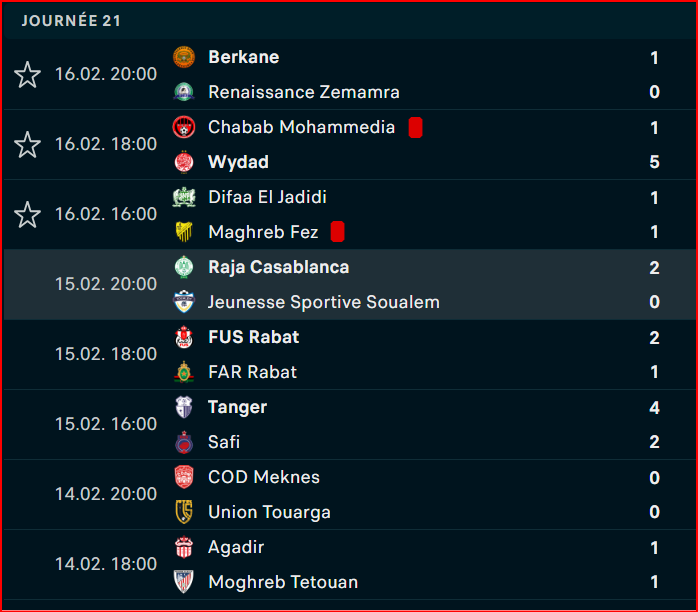This screenshot has width=698, height=612.
Task: Click the Raja Casablanca club badge
Action: (x=184, y=267)
